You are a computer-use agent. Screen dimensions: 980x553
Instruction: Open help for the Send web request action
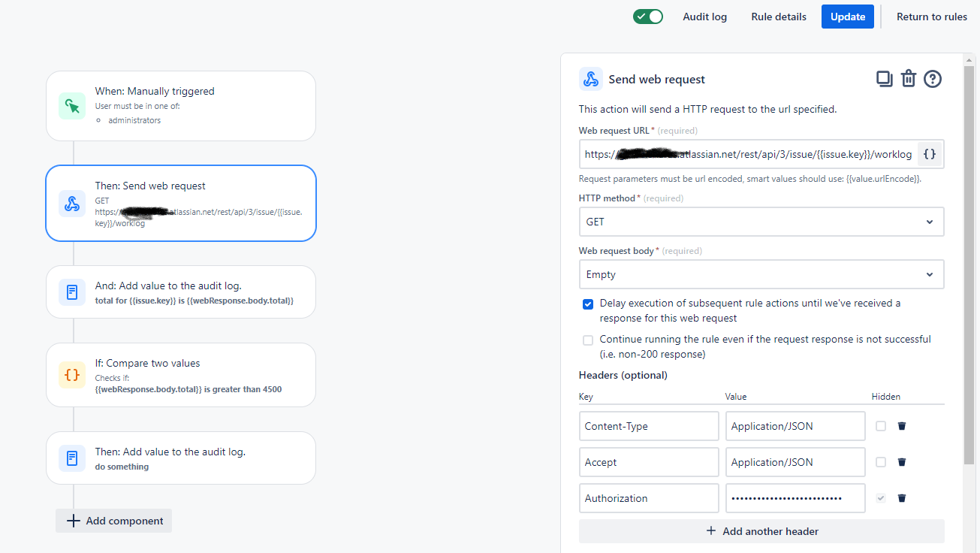click(x=933, y=78)
